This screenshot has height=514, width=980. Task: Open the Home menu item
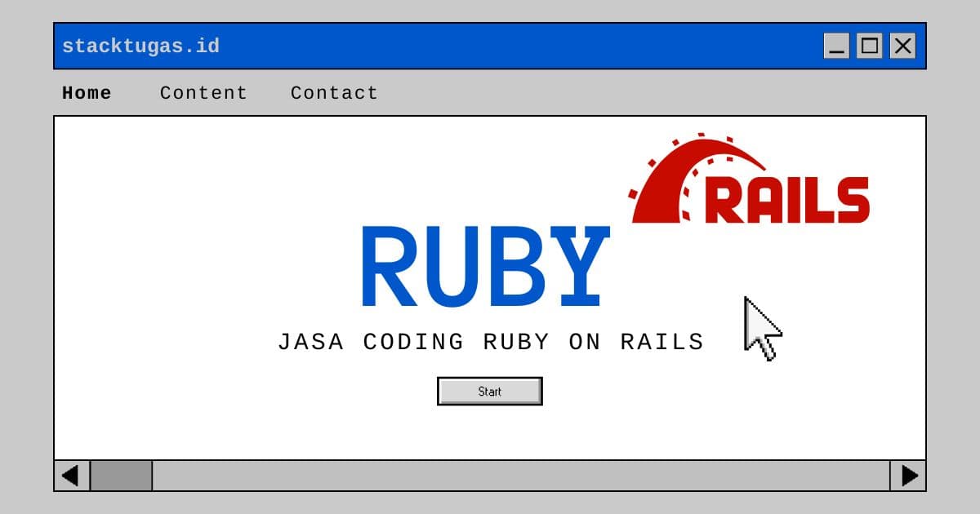(x=87, y=93)
